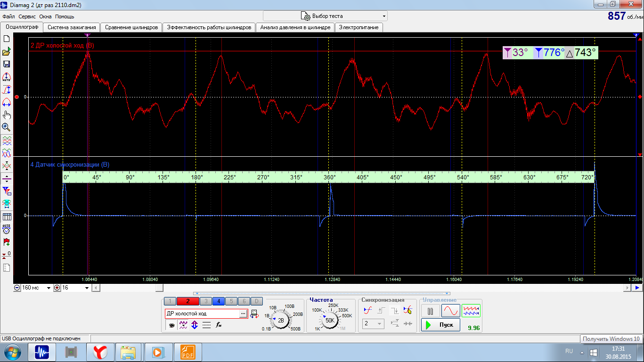
Task: Open the Выбор теста dropdown
Action: [x=325, y=16]
